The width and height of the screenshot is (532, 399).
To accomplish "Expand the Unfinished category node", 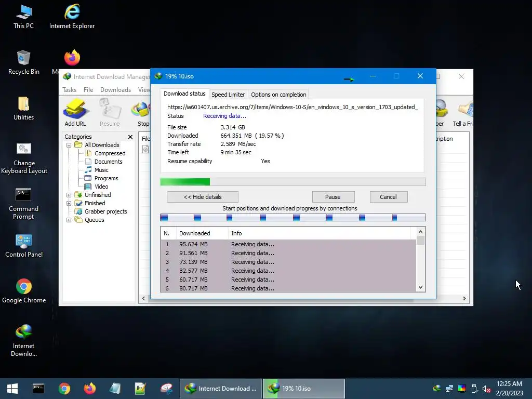I will [69, 195].
